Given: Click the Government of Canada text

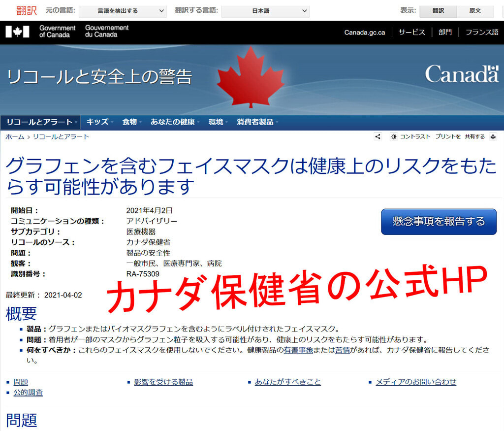Looking at the screenshot, I should [57, 32].
